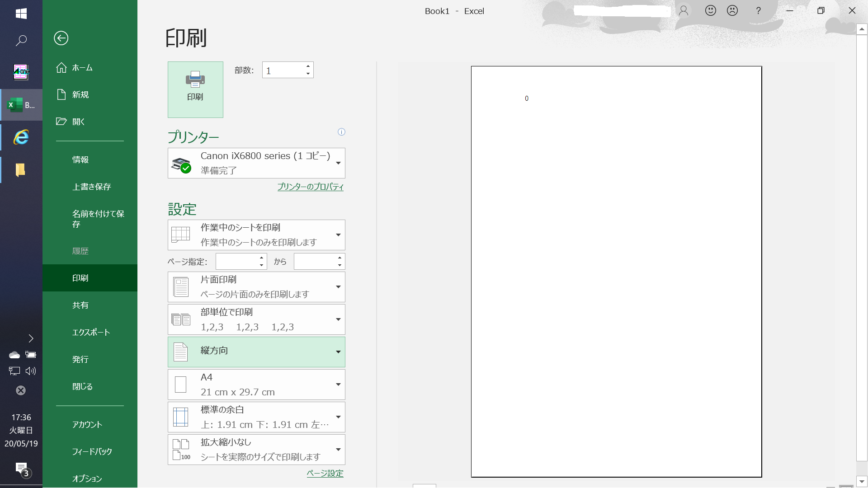Click the frowning face feedback icon
Image resolution: width=868 pixels, height=488 pixels.
tap(732, 10)
